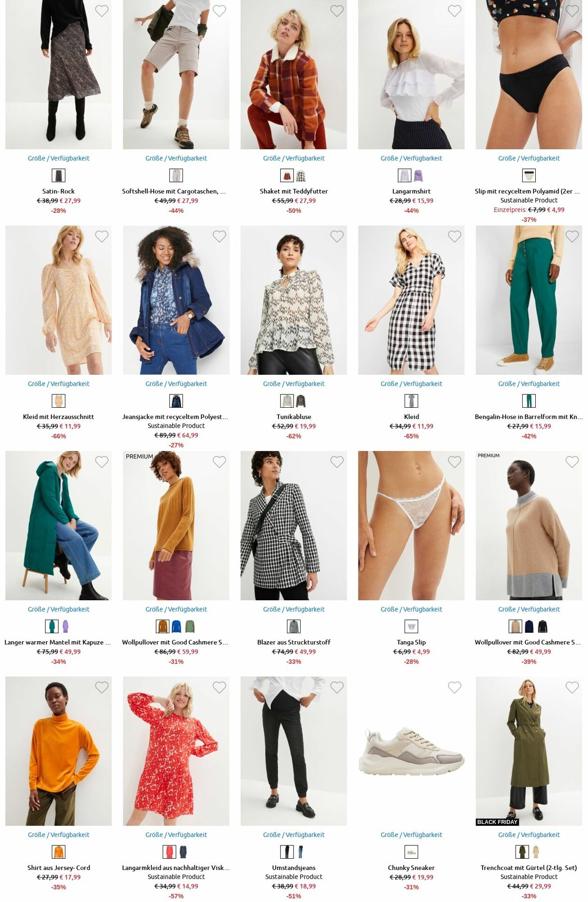Choose blue swatch of mustard Wollpullover

[176, 626]
